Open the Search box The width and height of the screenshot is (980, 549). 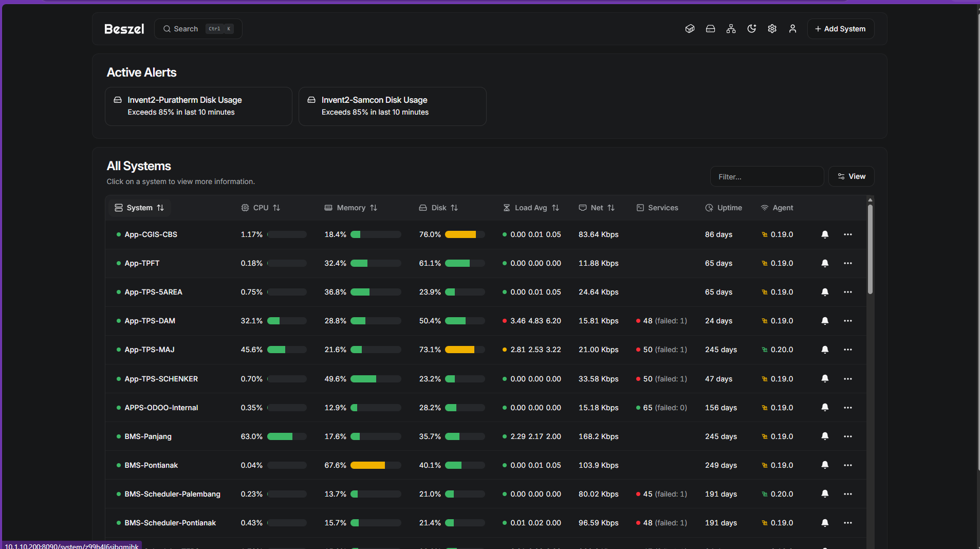point(198,29)
